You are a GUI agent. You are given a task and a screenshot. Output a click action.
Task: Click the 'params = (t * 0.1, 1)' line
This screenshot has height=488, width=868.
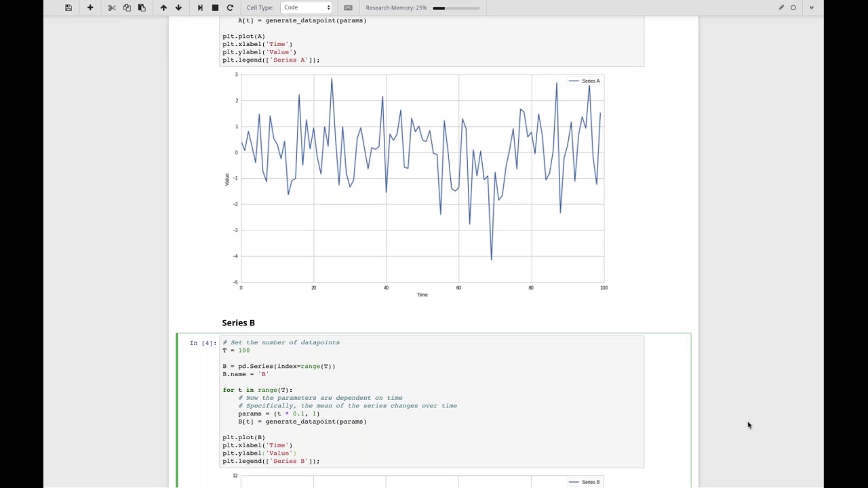279,413
